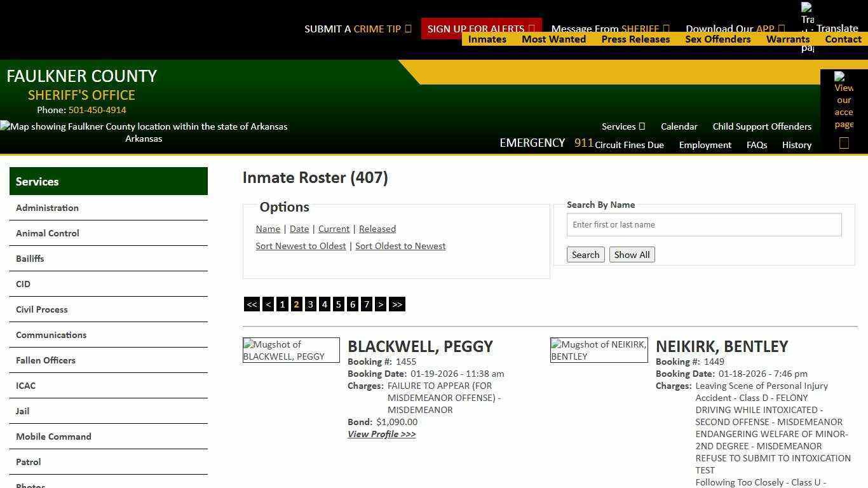Select Jail from the Services sidebar

[22, 411]
